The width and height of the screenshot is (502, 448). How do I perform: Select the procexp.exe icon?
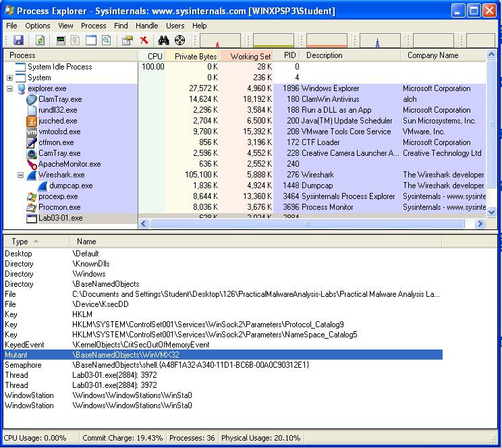click(x=31, y=196)
